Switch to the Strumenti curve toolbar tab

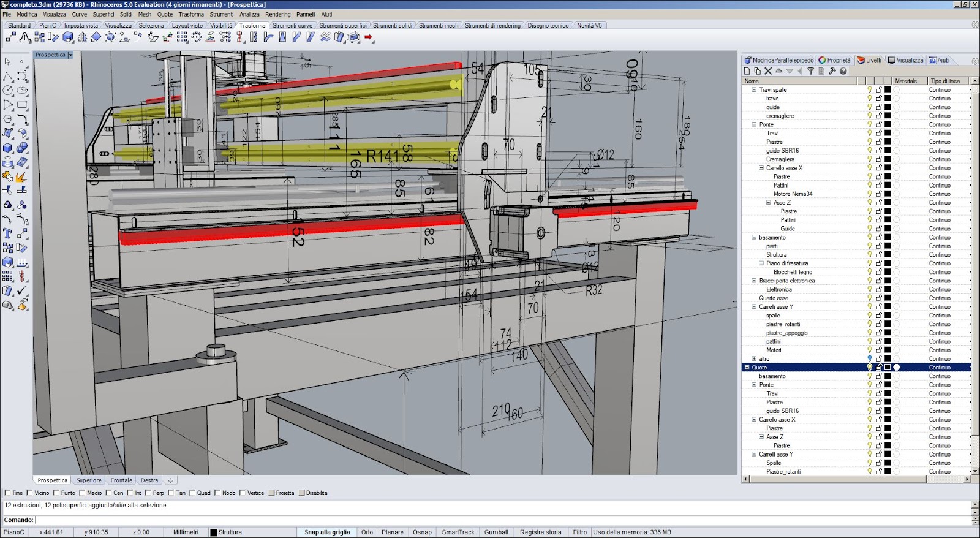(x=292, y=26)
